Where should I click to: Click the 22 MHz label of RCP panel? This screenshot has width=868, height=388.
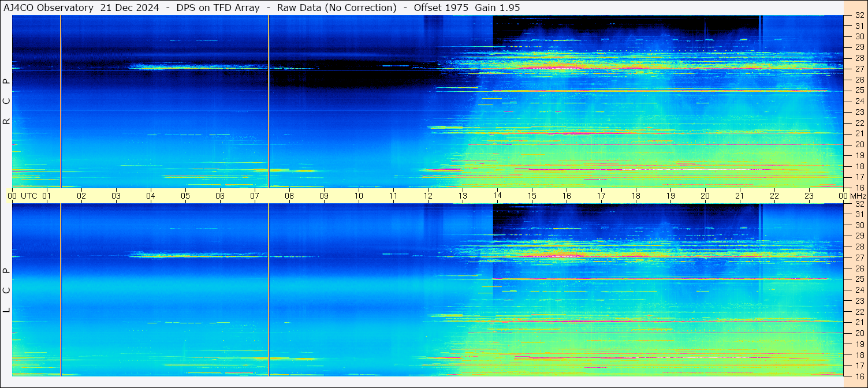(x=859, y=123)
